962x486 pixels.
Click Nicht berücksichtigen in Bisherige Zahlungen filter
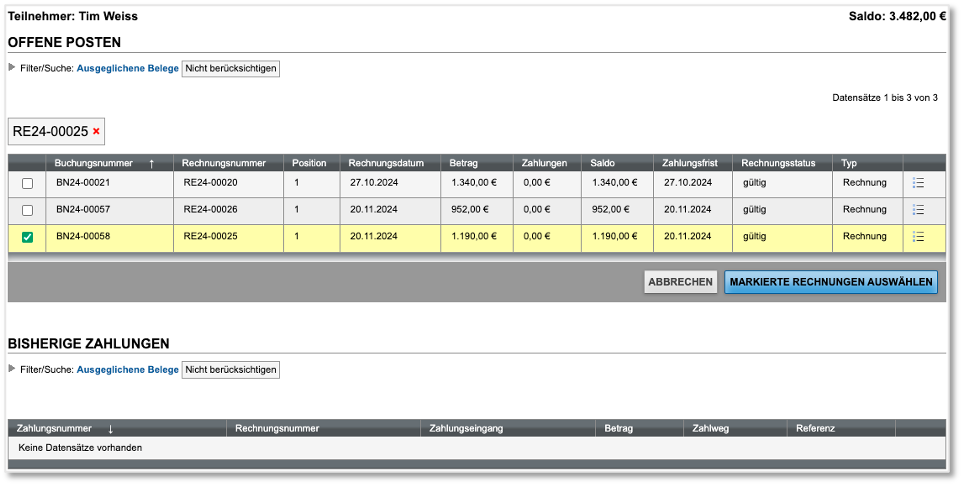[230, 369]
